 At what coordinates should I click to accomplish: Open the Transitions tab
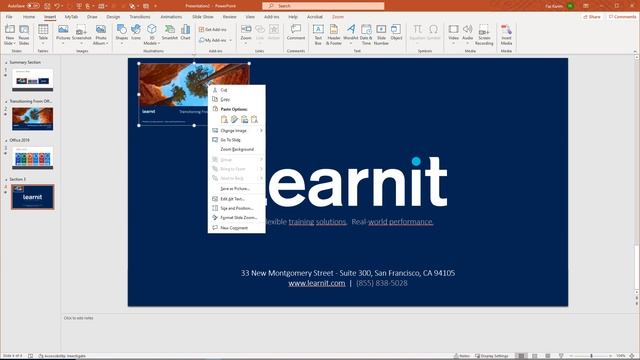140,17
